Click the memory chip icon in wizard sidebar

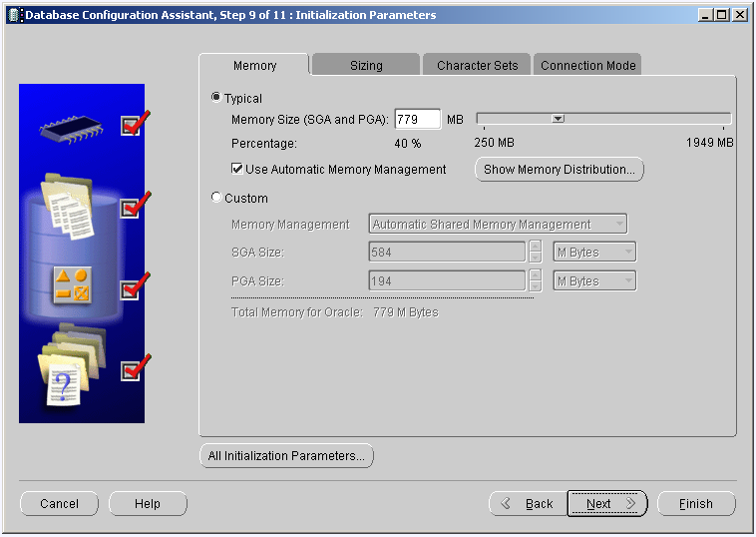pos(71,129)
